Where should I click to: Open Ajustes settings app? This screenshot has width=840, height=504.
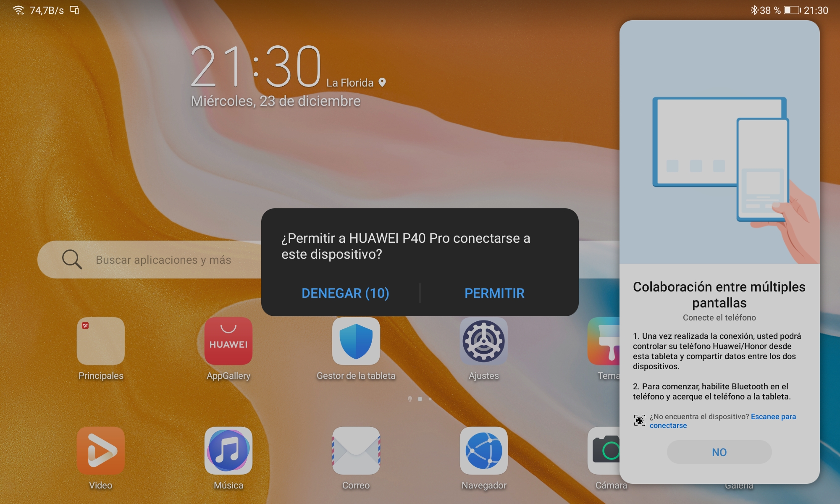(483, 341)
